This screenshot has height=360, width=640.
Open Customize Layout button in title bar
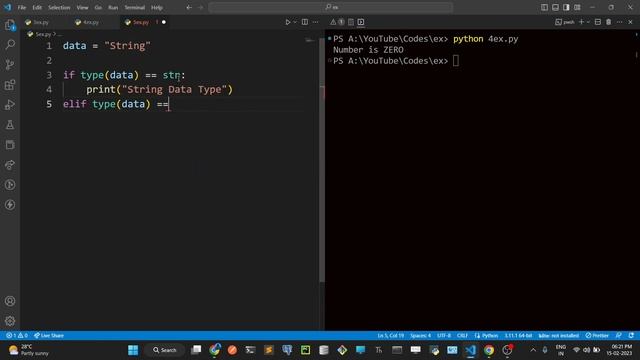(577, 7)
